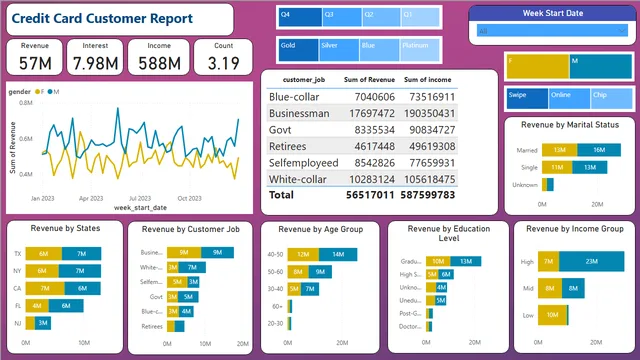640x360 pixels.
Task: Sort table by Sum of income header
Action: (x=427, y=80)
